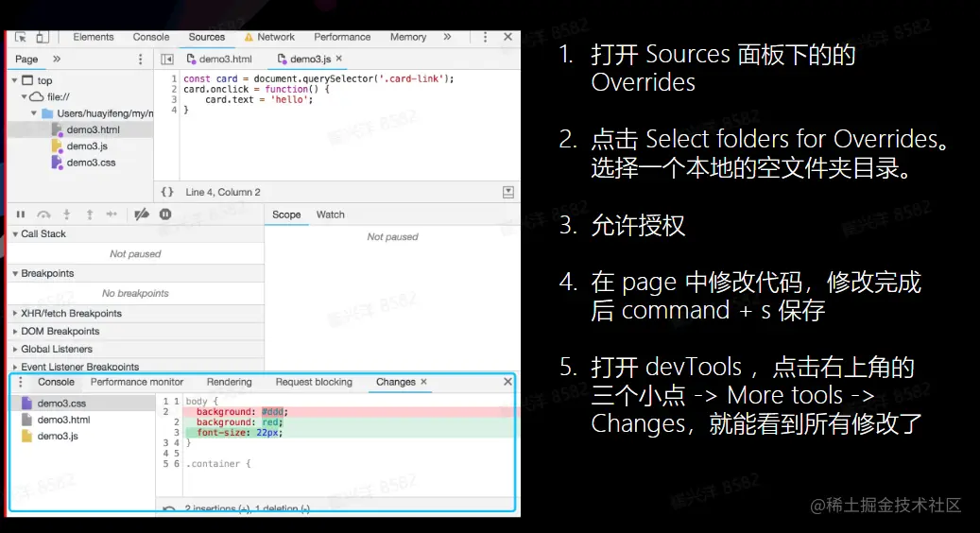Open drawer three-dot menu

21,382
